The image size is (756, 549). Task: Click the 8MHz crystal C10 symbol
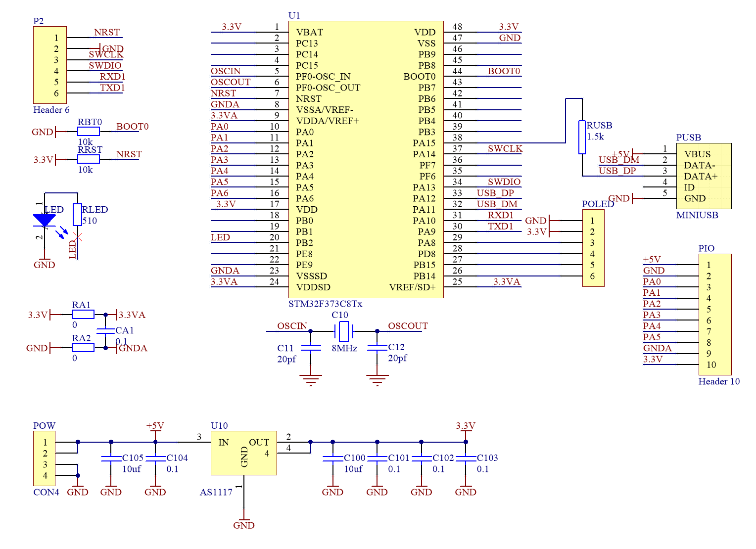coord(344,332)
